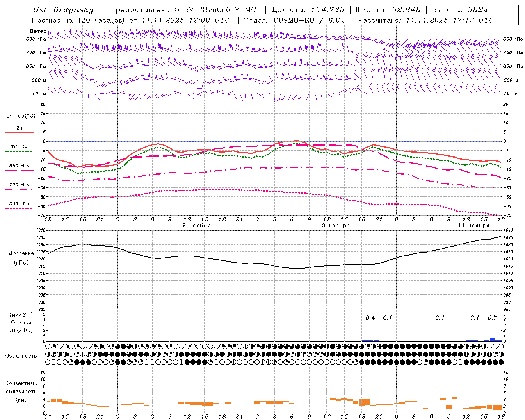This screenshot has width=525, height=420.
Task: Click the '700 гПа' temperature legend entry
Action: click(19, 185)
